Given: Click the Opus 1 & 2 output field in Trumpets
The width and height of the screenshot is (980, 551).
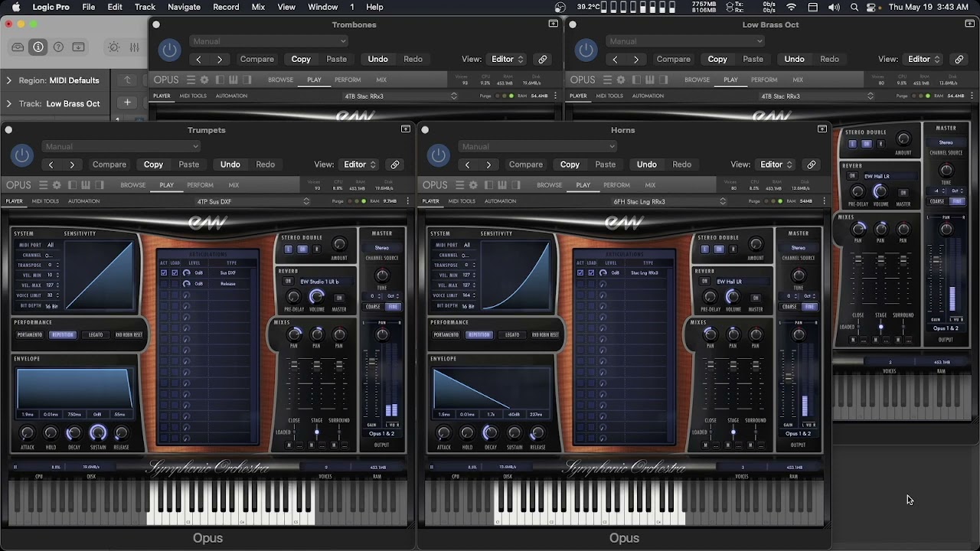Looking at the screenshot, I should point(381,434).
